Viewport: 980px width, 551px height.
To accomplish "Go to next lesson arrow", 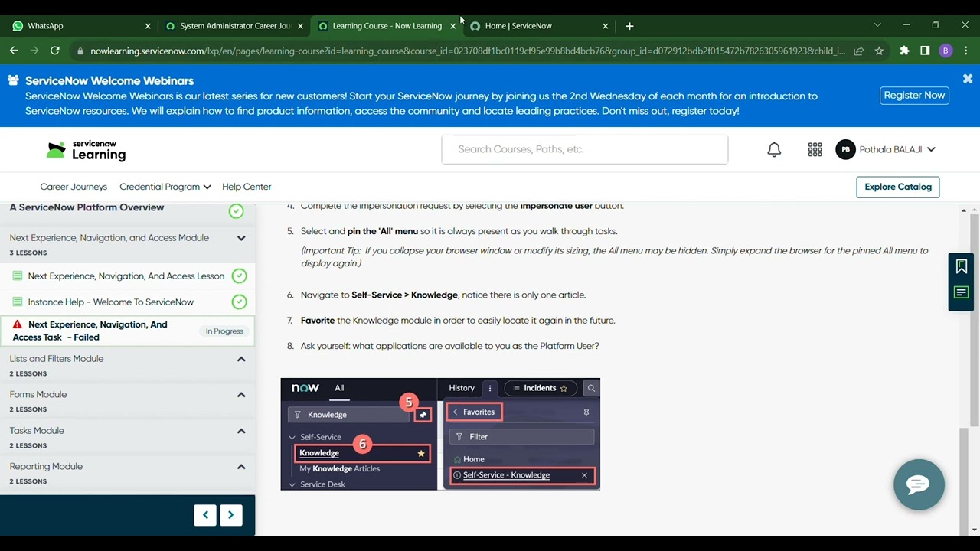I will pyautogui.click(x=230, y=515).
